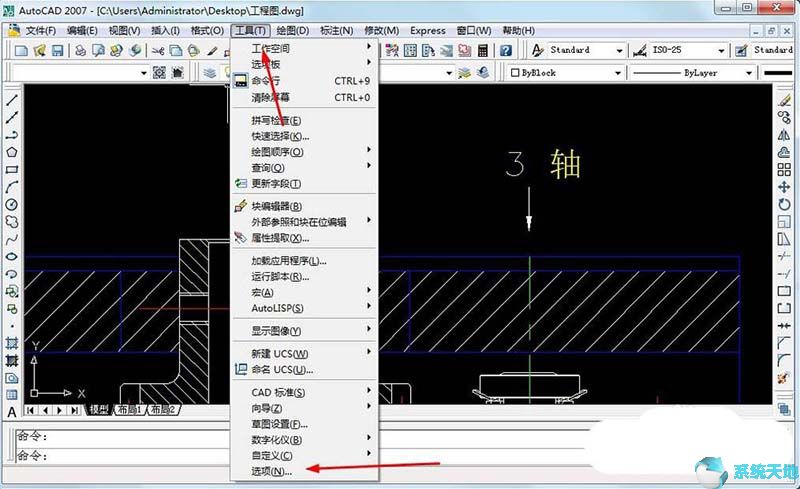This screenshot has height=489, width=800.
Task: Switch to the 模型 tab
Action: [99, 410]
